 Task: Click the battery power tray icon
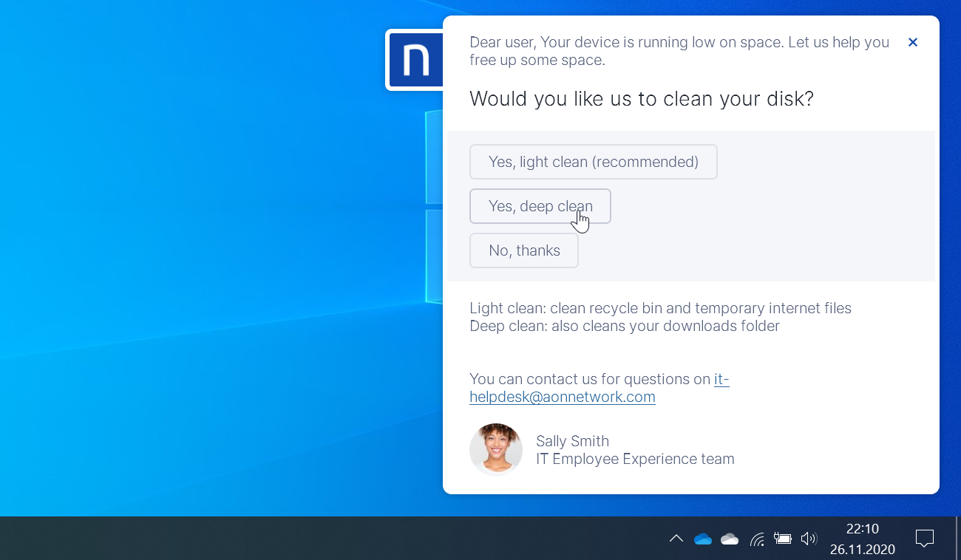[x=782, y=539]
